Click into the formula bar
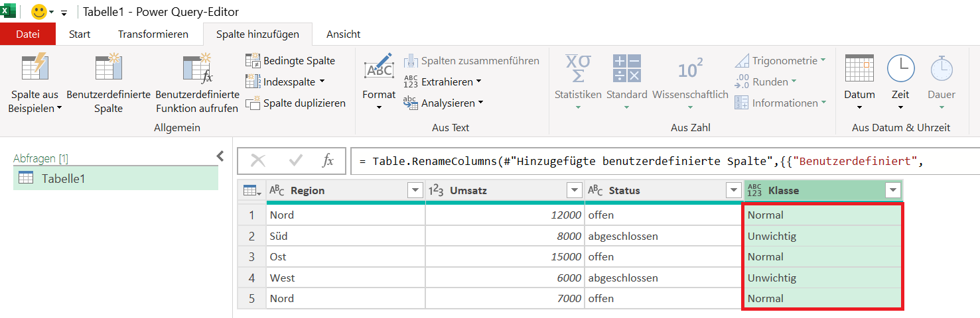 click(665, 161)
